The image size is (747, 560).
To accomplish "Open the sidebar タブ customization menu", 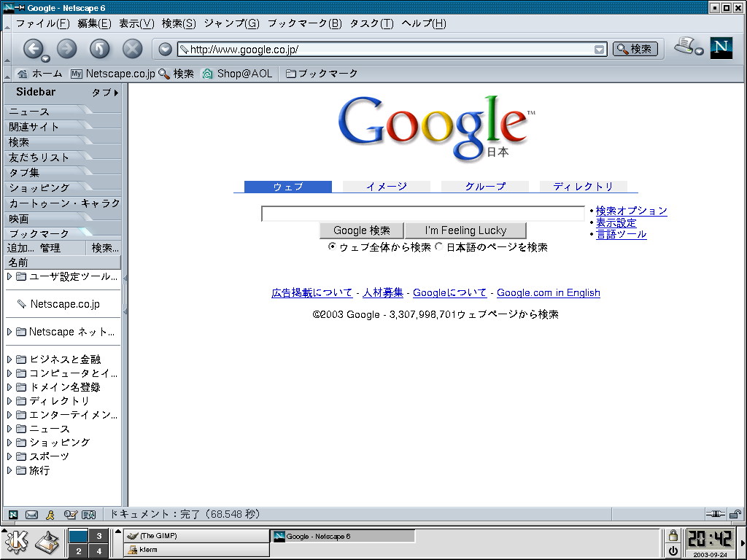I will (105, 93).
